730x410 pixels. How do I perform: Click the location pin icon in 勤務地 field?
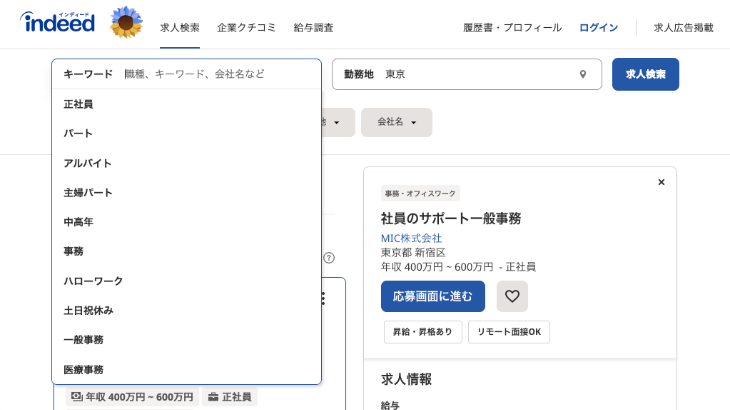point(582,74)
